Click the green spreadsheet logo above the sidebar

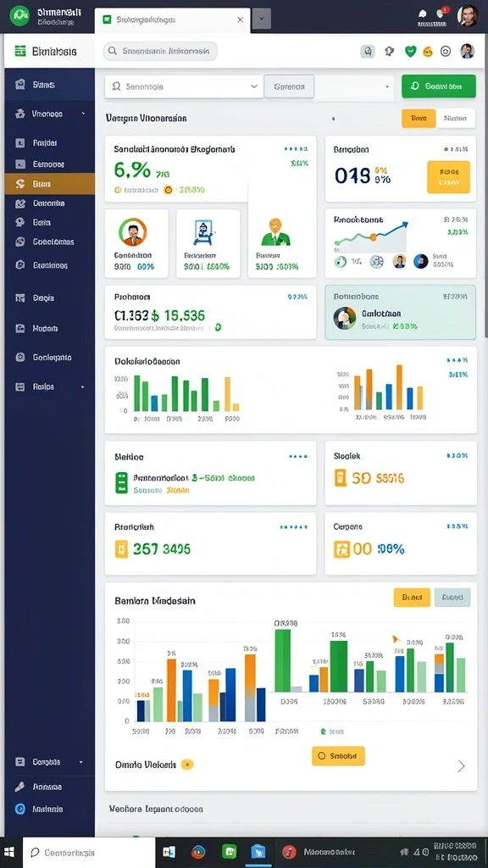coord(20,52)
